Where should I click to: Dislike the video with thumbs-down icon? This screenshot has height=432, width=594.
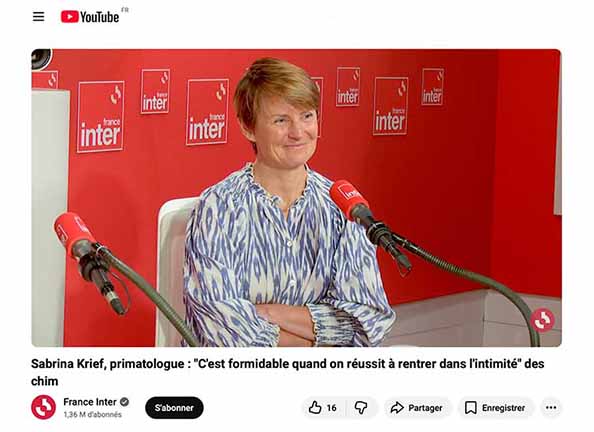coord(361,408)
